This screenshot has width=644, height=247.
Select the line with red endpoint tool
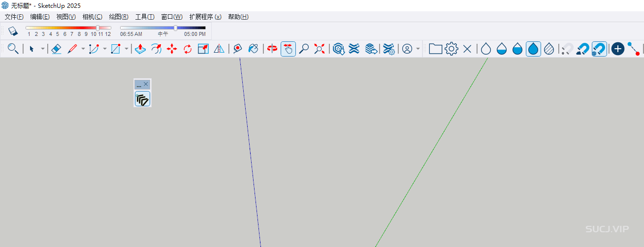point(634,49)
